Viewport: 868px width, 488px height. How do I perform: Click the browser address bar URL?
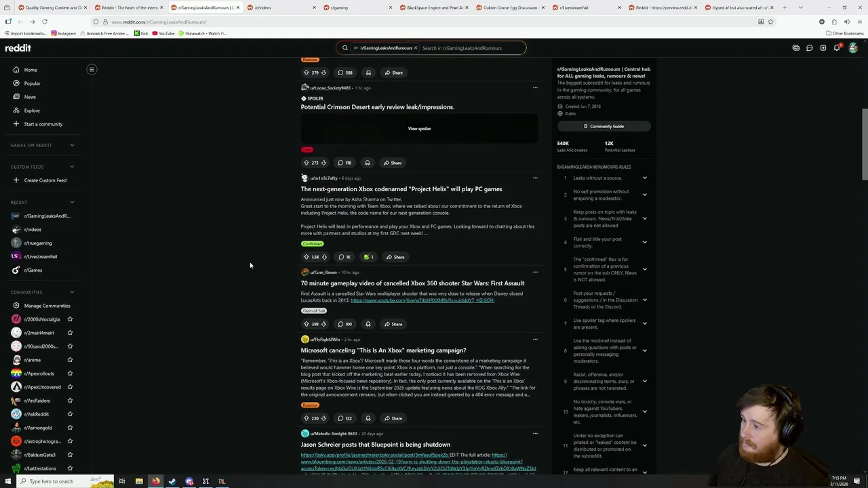click(x=159, y=22)
